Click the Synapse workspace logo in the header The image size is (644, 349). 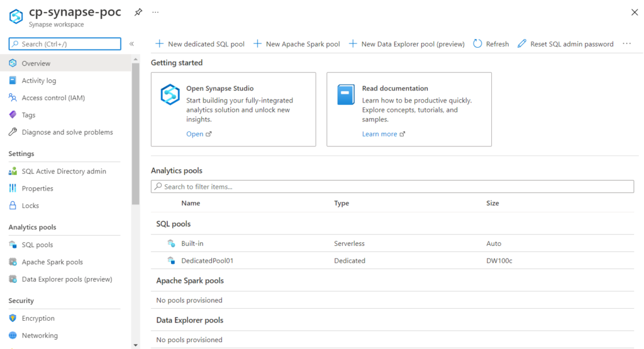point(16,16)
